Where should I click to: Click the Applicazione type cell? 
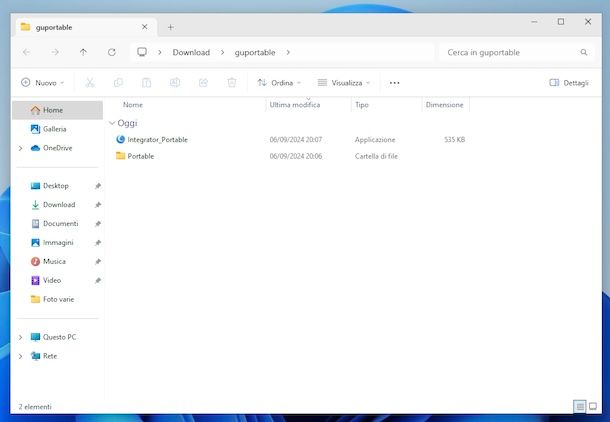pos(375,140)
